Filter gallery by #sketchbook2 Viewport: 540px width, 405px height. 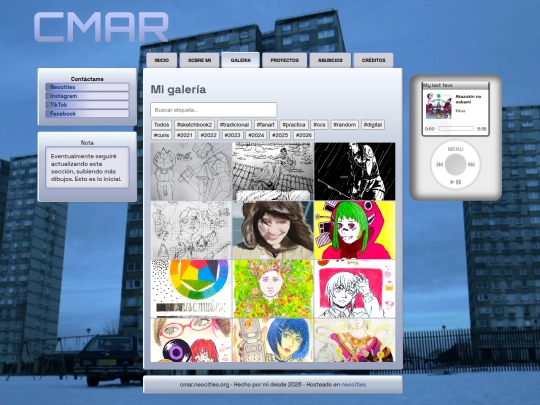(x=194, y=125)
